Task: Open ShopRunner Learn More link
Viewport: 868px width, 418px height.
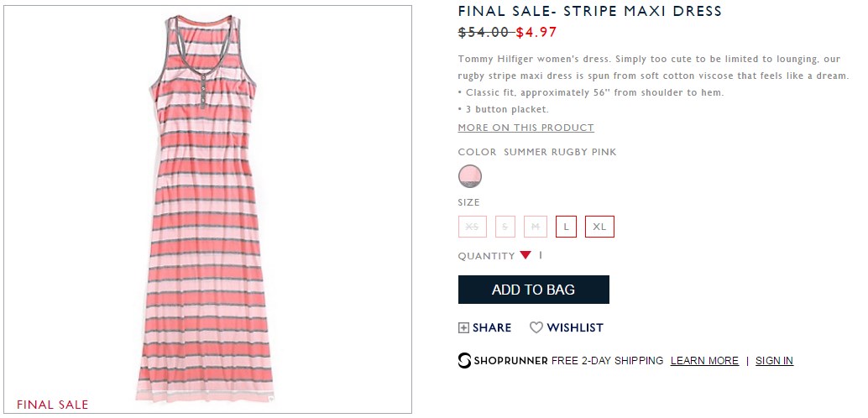Action: tap(704, 361)
